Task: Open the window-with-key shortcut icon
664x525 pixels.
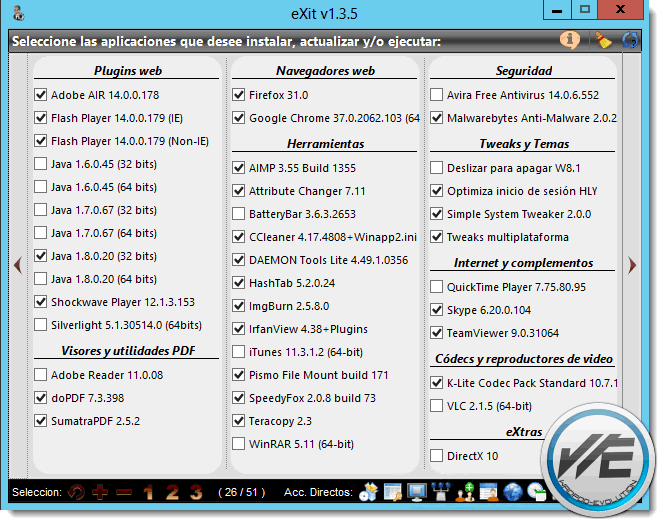Action: pyautogui.click(x=393, y=492)
